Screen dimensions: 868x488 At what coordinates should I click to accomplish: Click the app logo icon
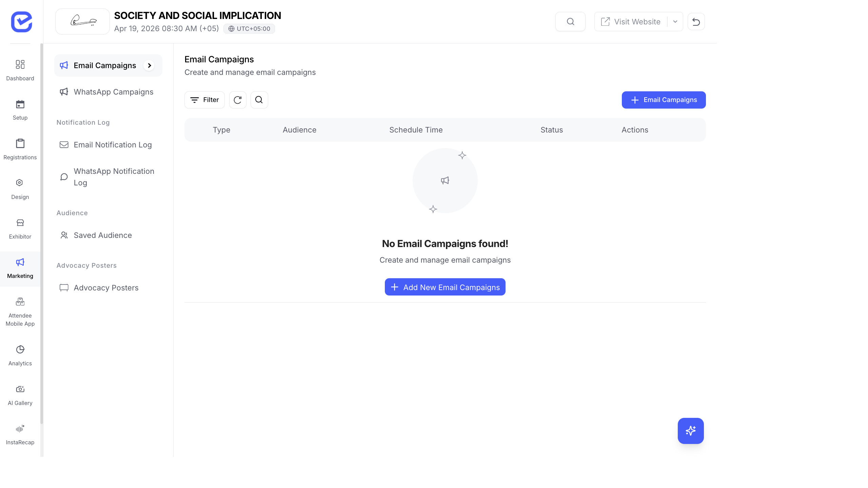click(21, 22)
